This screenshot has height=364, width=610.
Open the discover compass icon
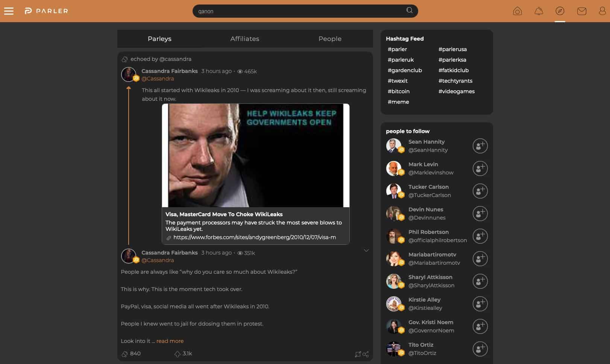click(560, 11)
